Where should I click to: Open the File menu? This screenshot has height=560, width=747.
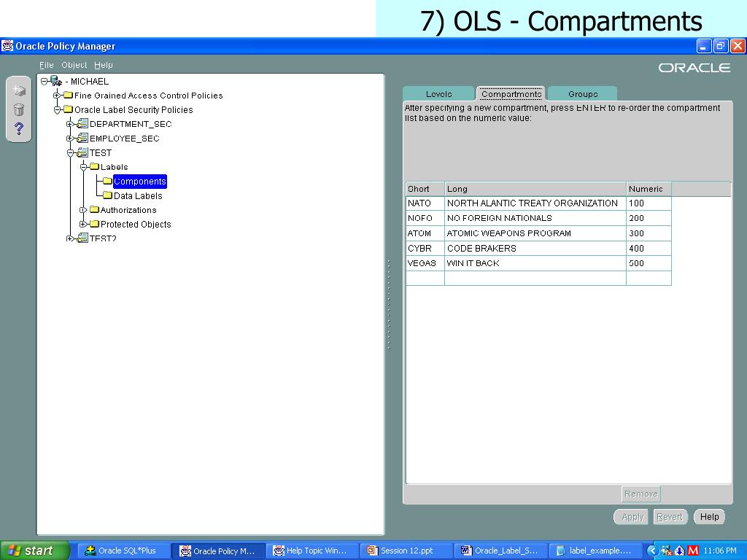[x=46, y=65]
